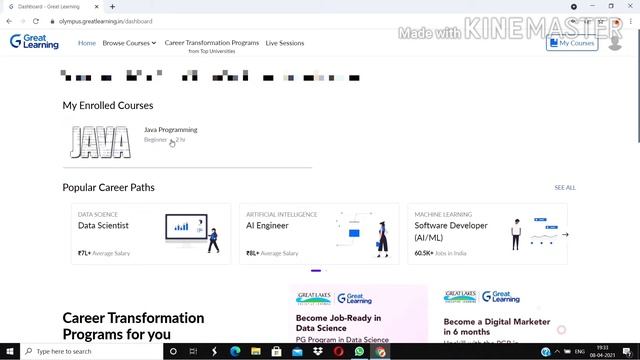Open the Java Programming course title
Image resolution: width=640 pixels, height=360 pixels.
click(x=170, y=130)
